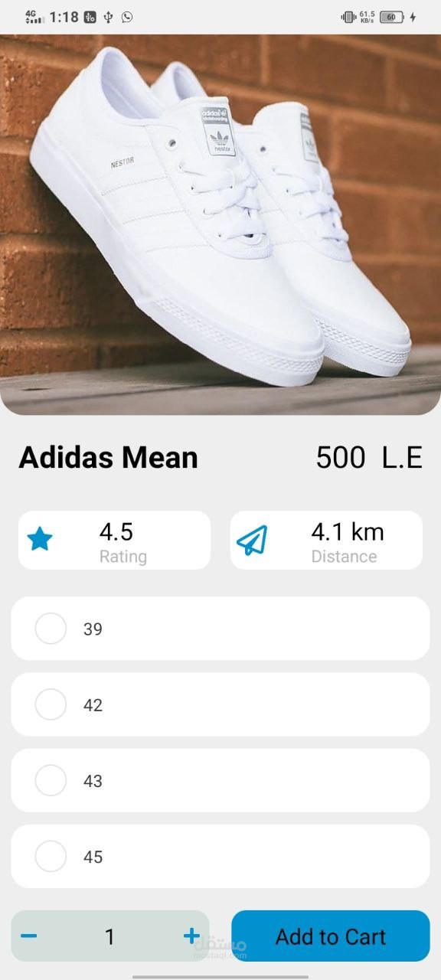
Task: Decrease quantity with the minus icon
Action: click(x=28, y=936)
